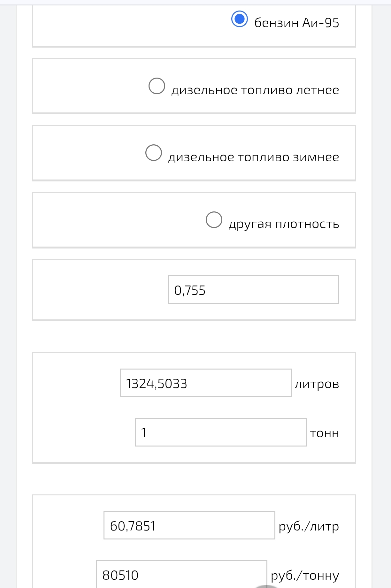
Task: Select the бензин Аи-95 radio button
Action: [x=240, y=19]
